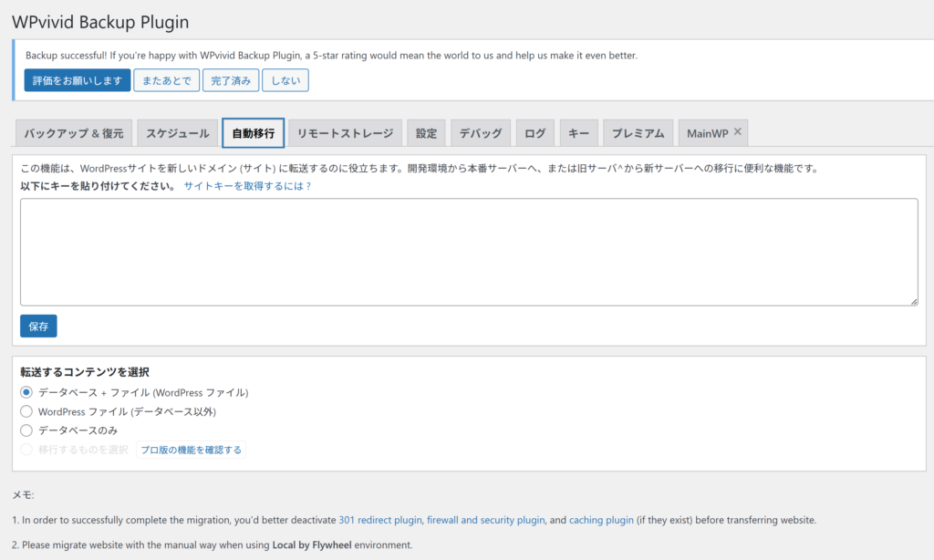Open the サイトキーを取得するには？ link
934x560 pixels.
pyautogui.click(x=247, y=186)
